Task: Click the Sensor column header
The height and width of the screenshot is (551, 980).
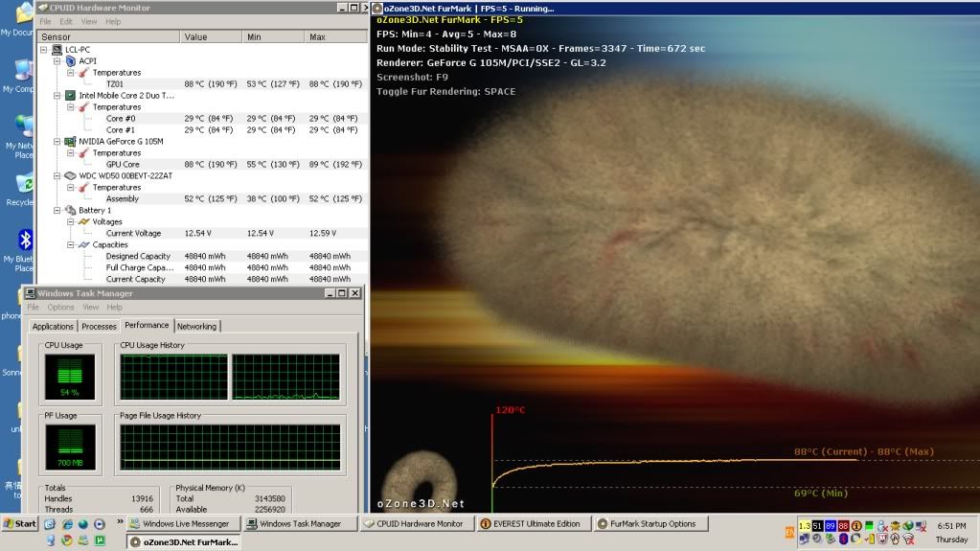Action: point(108,37)
